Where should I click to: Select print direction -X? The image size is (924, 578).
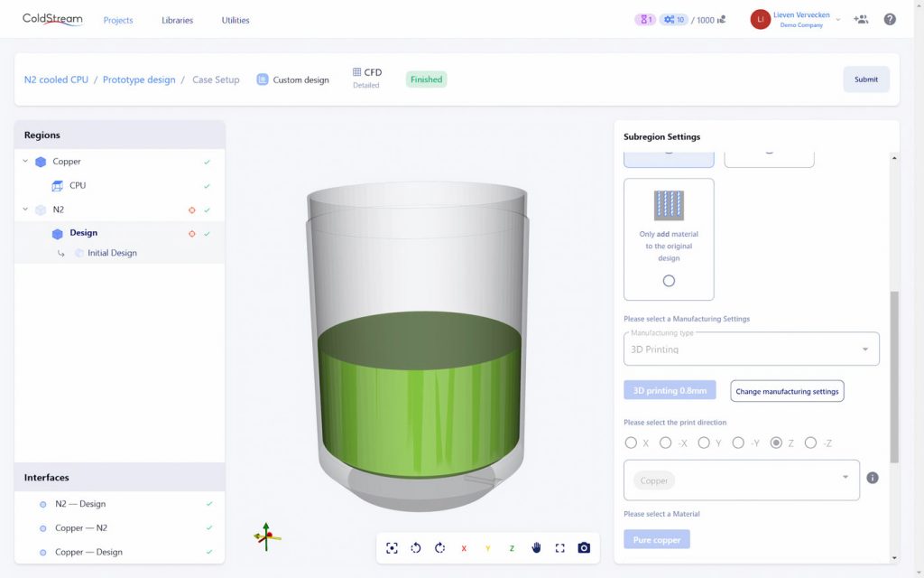coord(665,443)
